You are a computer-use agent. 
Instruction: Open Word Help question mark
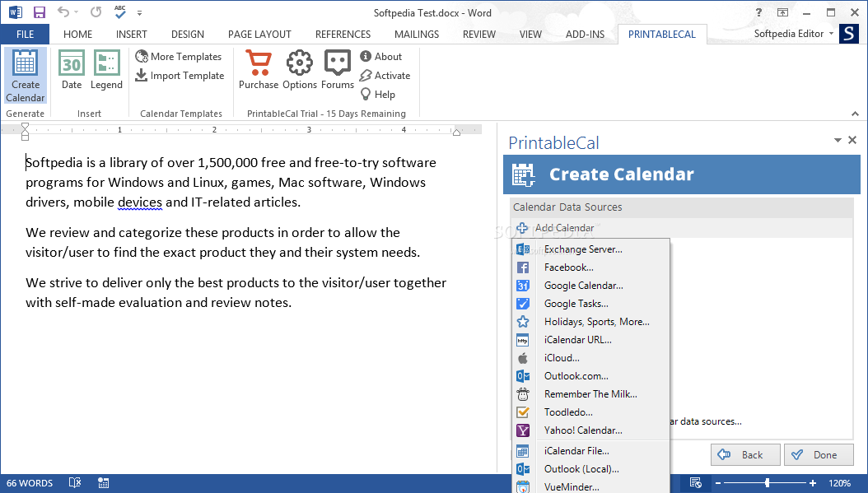[758, 12]
